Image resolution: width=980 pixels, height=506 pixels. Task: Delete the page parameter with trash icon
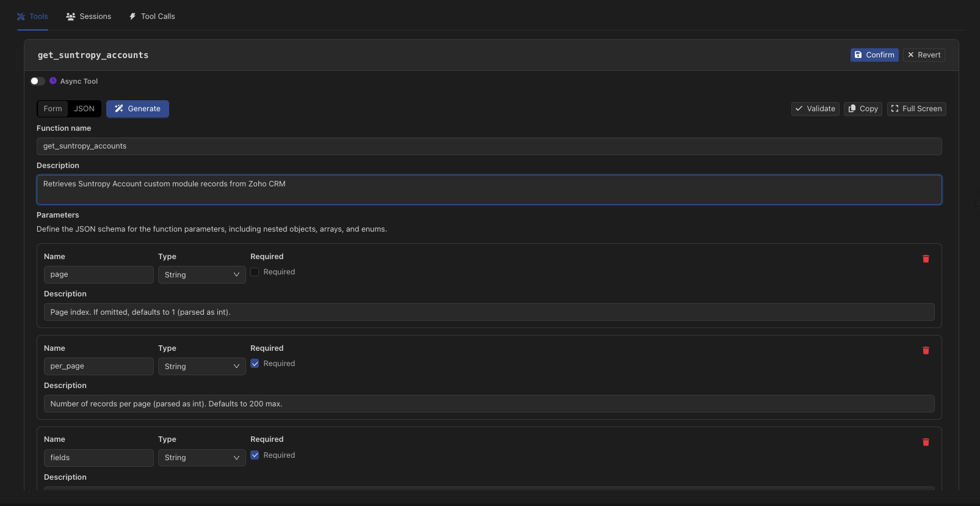pos(926,259)
